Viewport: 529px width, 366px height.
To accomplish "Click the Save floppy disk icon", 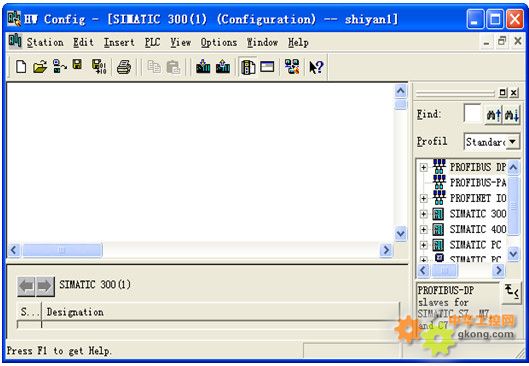I will pyautogui.click(x=78, y=65).
